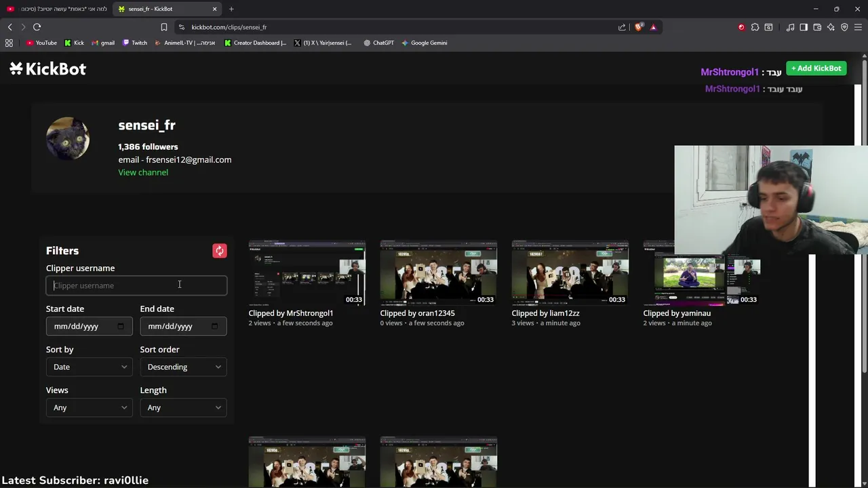
Task: Click the red circular extension icon
Action: click(741, 27)
